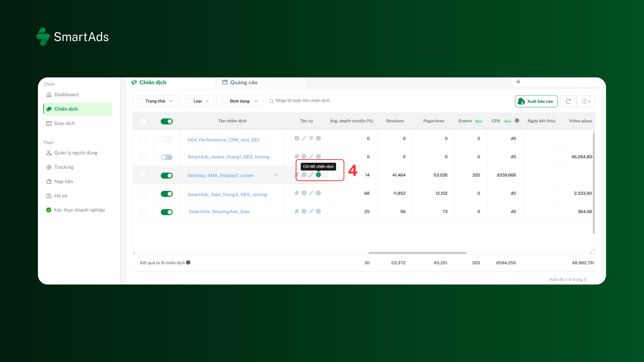Open green campaign detail icon for Desktop_SMA_Display2_uutien

318,175
